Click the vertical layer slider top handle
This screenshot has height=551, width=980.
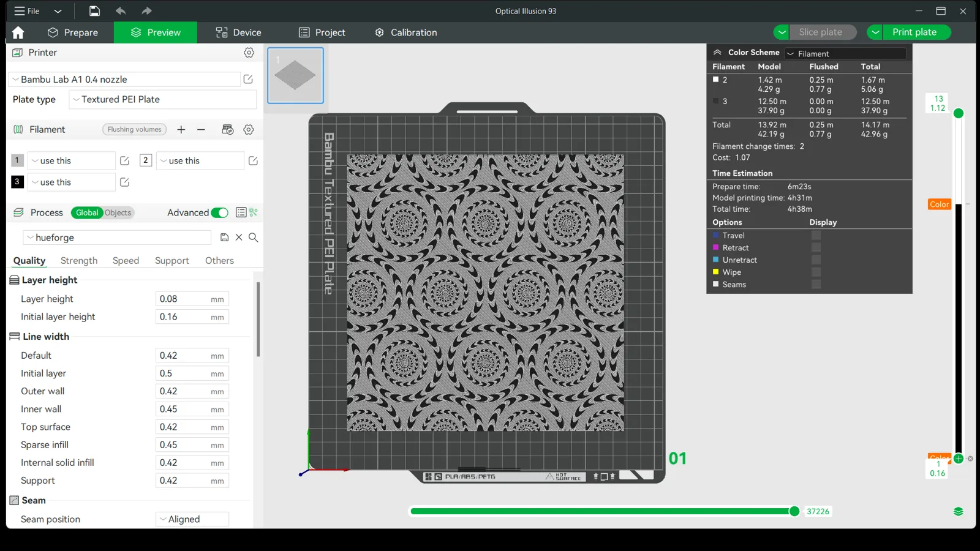(x=959, y=113)
